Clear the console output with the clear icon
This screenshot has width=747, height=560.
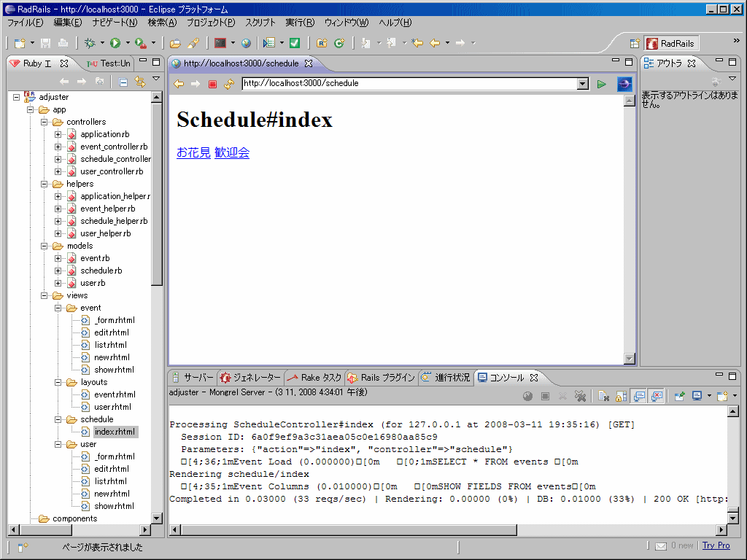603,395
